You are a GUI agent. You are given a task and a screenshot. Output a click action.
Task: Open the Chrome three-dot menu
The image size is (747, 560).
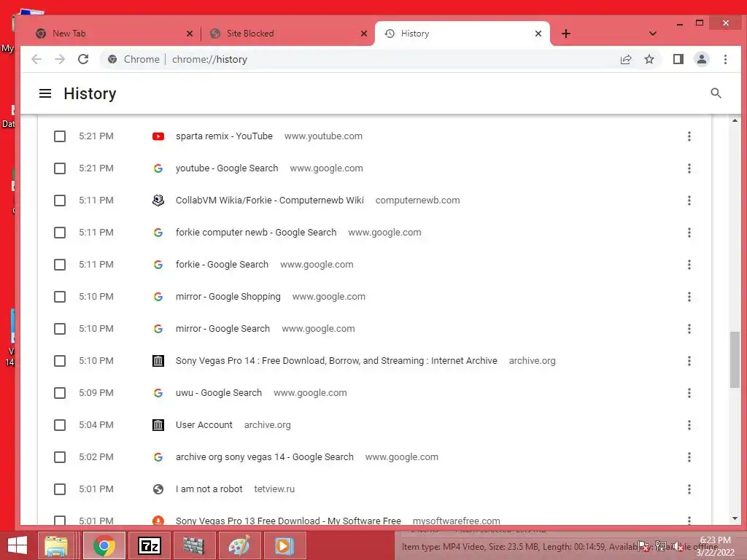pyautogui.click(x=725, y=59)
